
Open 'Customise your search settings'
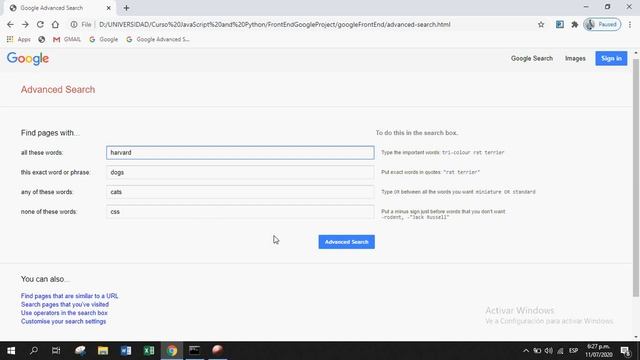pos(63,322)
